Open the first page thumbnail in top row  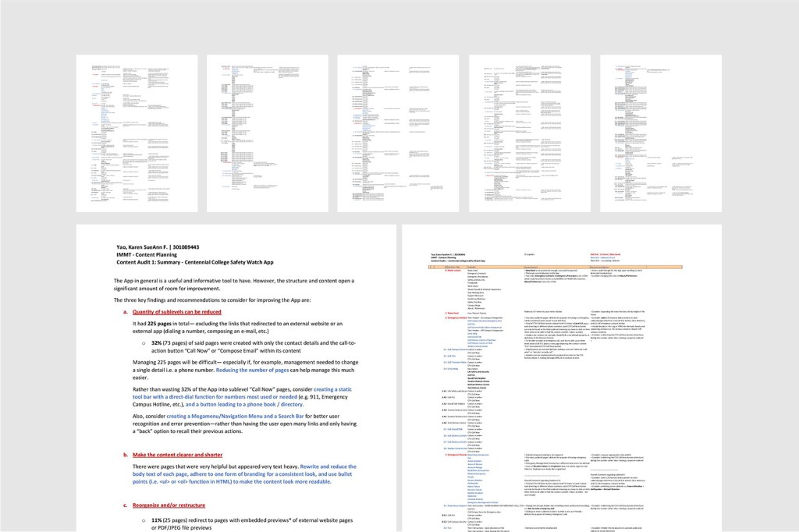(137, 133)
